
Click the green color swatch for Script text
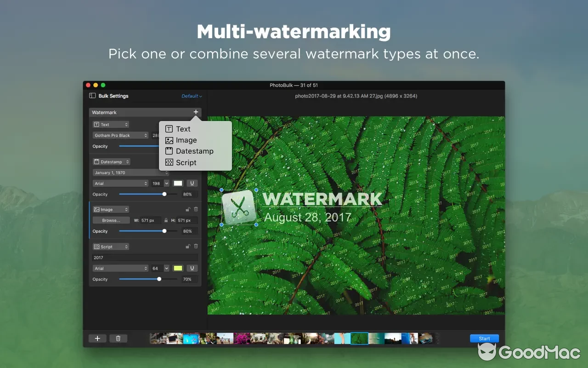click(x=178, y=268)
